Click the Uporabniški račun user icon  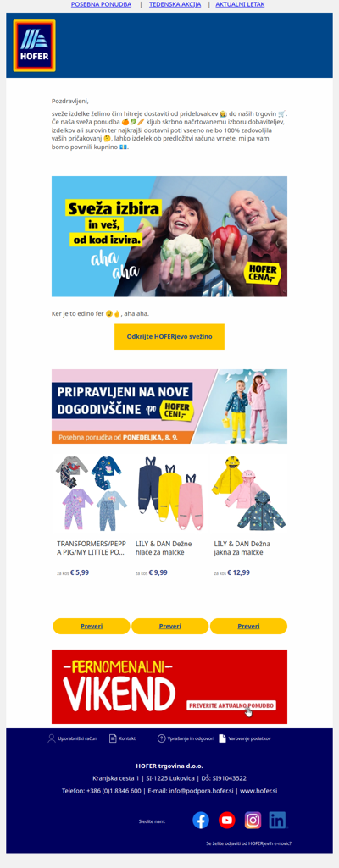click(x=52, y=738)
